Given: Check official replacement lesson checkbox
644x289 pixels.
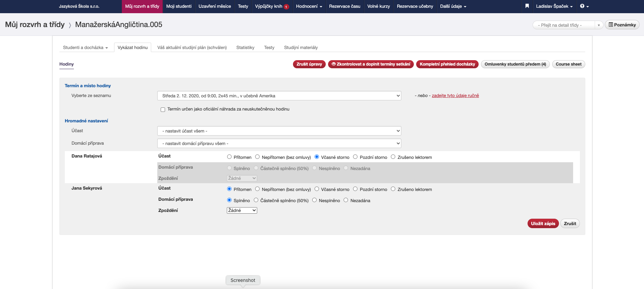Looking at the screenshot, I should [163, 110].
